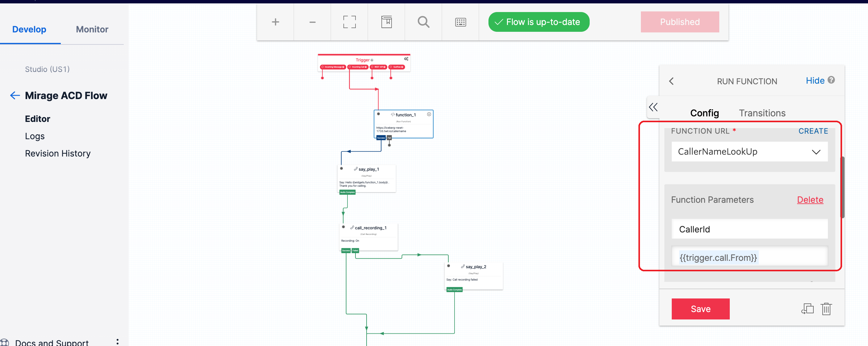The image size is (868, 346).
Task: Select the say_play_1 widget title
Action: click(369, 169)
